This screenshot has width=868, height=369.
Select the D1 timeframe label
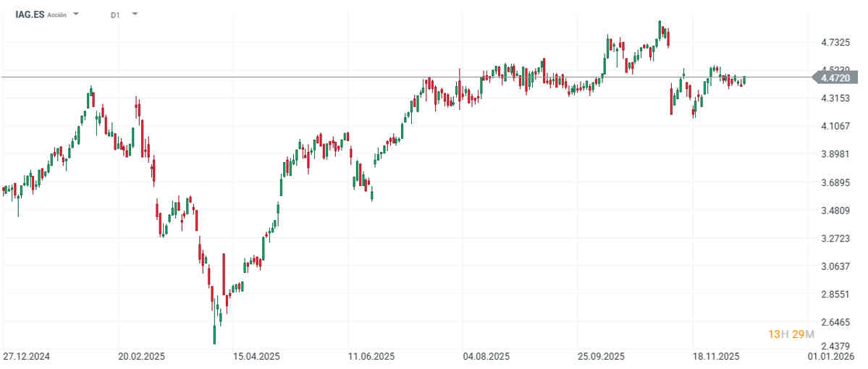tap(115, 14)
